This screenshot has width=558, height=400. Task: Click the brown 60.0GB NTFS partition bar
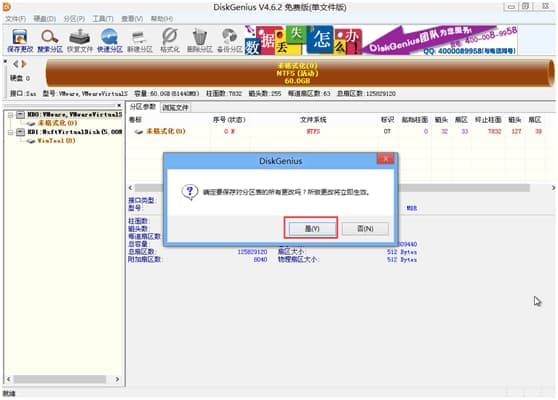[x=299, y=73]
